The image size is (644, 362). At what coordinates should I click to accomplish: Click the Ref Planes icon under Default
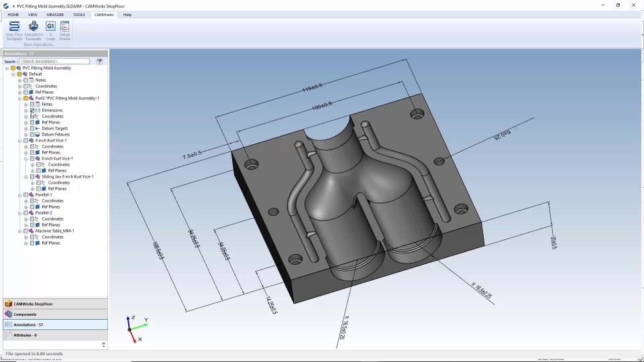click(32, 93)
